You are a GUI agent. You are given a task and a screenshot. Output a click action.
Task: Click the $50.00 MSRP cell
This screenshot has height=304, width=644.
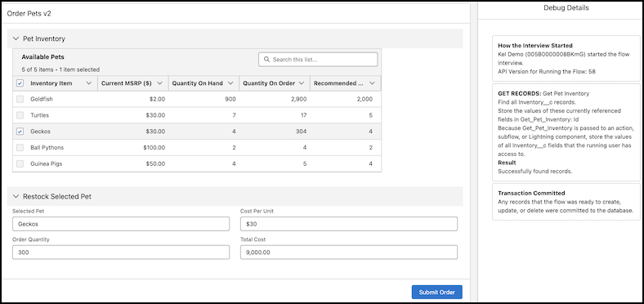click(x=155, y=163)
